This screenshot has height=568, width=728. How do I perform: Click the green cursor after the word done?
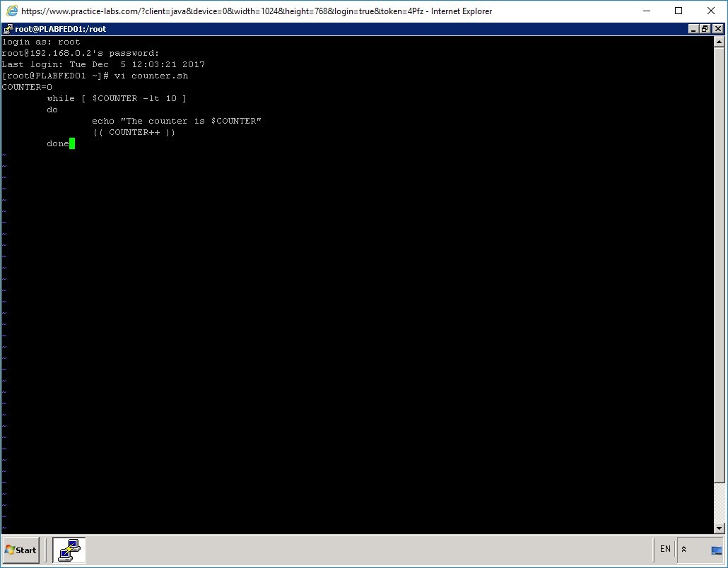tap(73, 143)
